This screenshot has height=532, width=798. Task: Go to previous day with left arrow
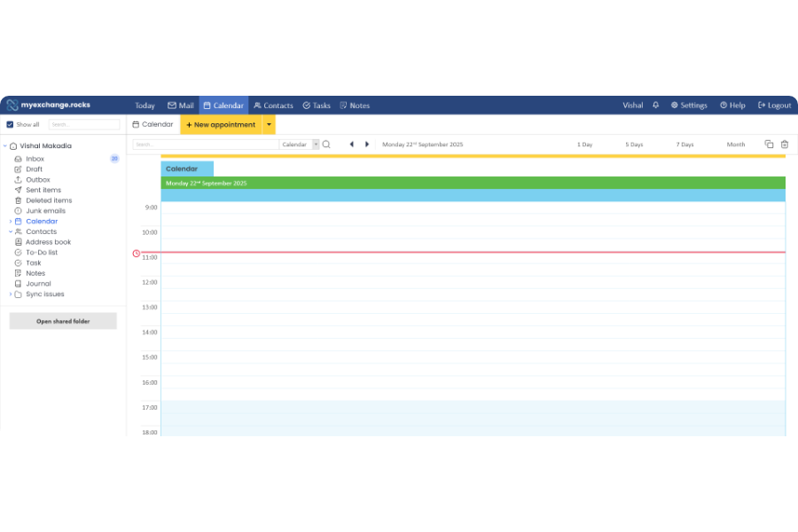click(x=351, y=145)
